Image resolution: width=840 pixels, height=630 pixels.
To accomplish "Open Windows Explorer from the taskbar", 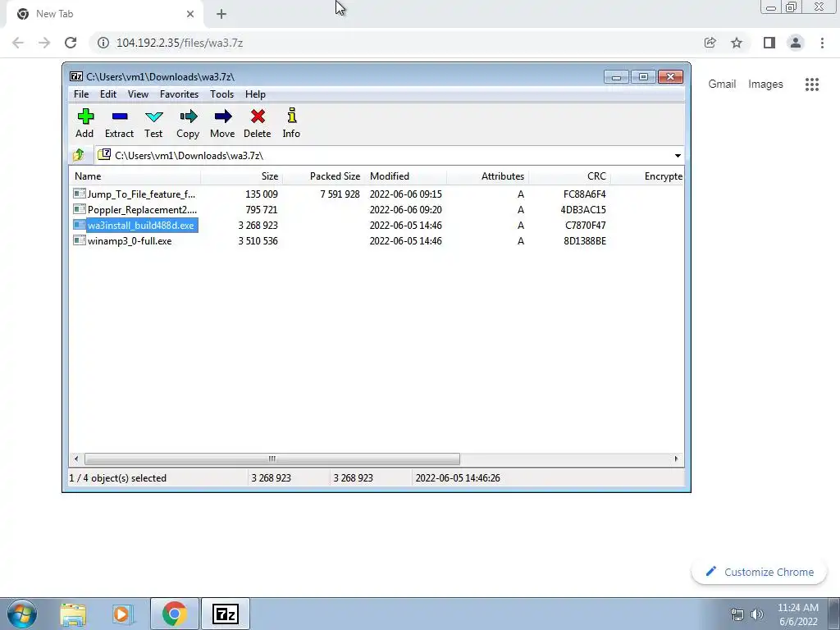I will 73,614.
